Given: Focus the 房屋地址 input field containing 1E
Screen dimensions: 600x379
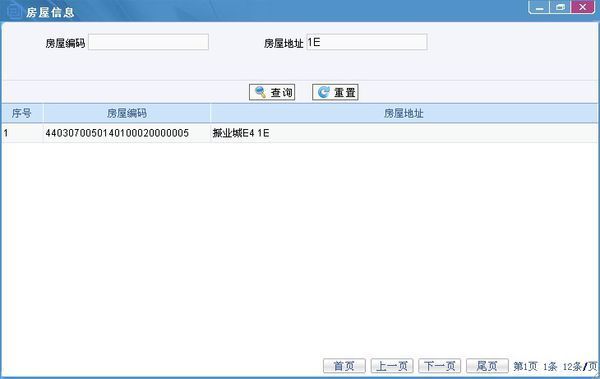Looking at the screenshot, I should (367, 42).
